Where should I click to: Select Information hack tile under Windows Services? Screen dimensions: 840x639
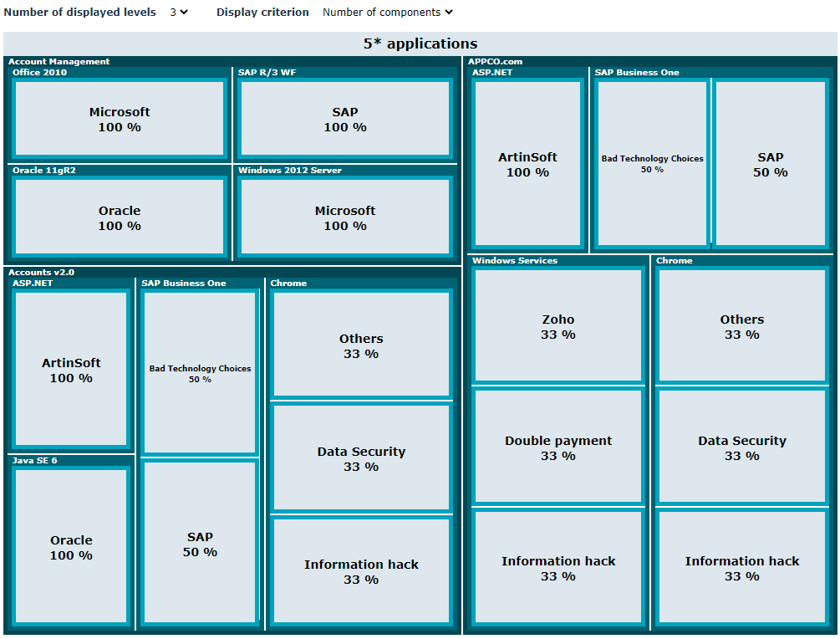point(557,568)
